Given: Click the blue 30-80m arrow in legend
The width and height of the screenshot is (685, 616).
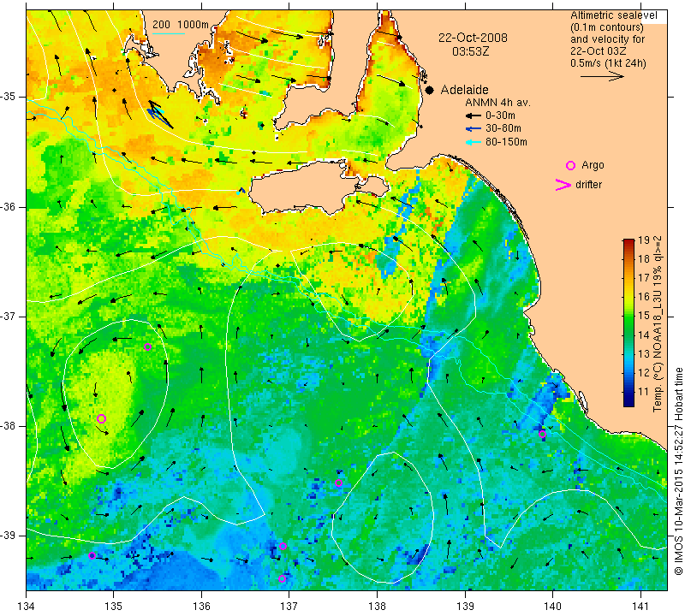Looking at the screenshot, I should click(x=474, y=129).
